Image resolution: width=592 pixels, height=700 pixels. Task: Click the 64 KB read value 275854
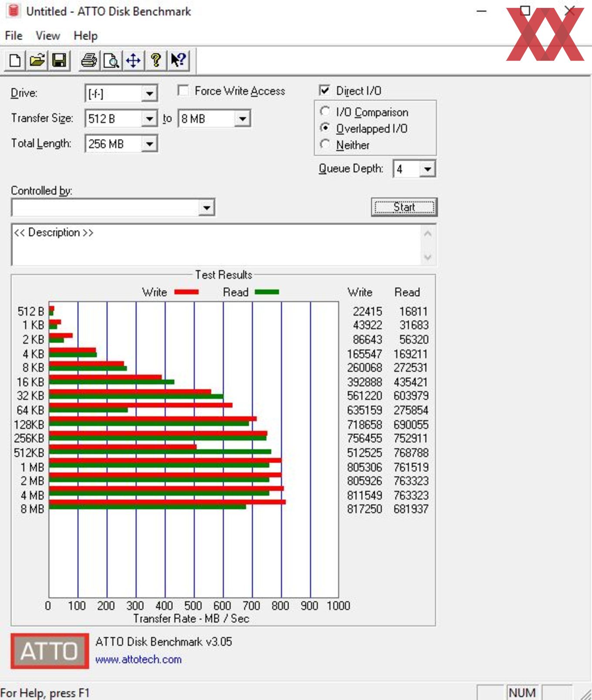[411, 410]
